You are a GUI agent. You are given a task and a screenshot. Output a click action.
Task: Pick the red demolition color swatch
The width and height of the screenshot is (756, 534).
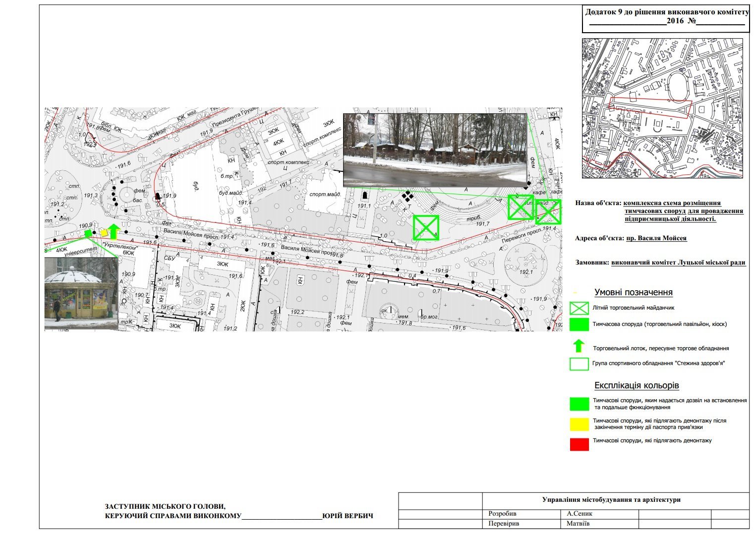coord(579,444)
